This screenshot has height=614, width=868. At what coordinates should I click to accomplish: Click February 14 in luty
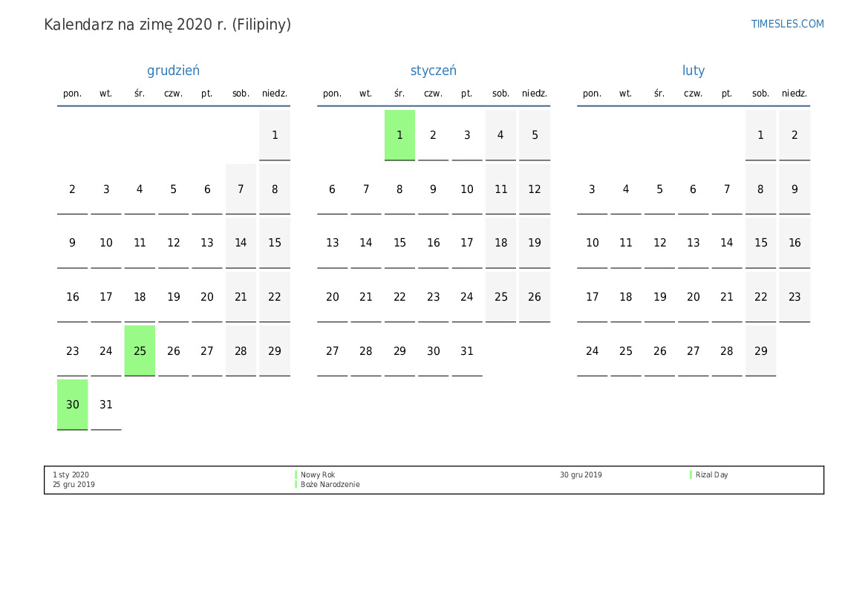[x=726, y=243]
